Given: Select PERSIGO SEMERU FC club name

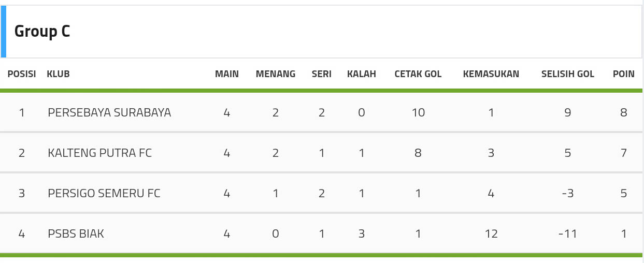Looking at the screenshot, I should tap(104, 193).
